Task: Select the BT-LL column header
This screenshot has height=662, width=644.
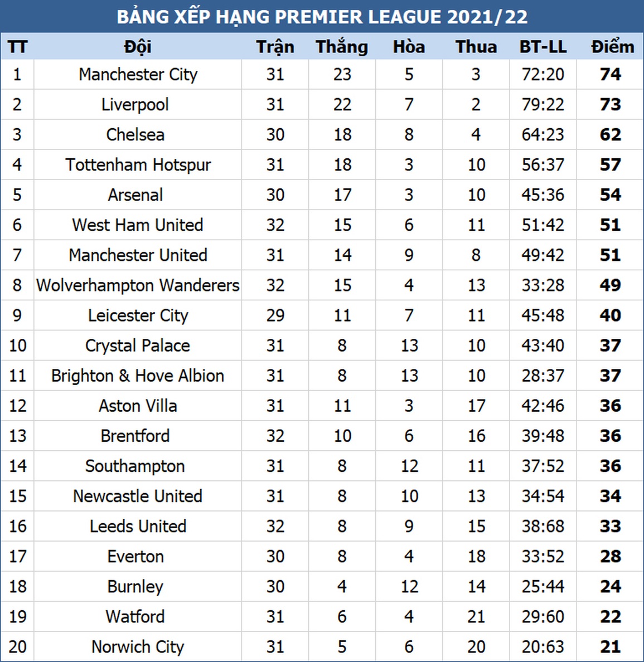Action: tap(543, 46)
